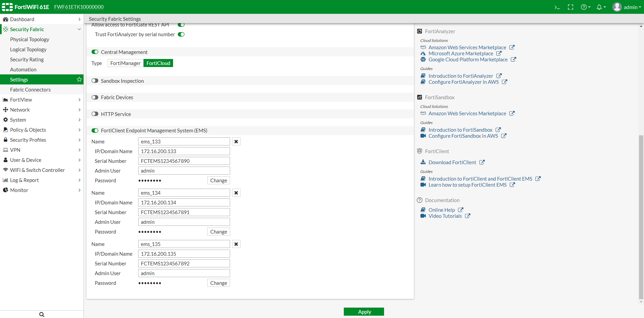Expand the FortiView chevron

(79, 100)
